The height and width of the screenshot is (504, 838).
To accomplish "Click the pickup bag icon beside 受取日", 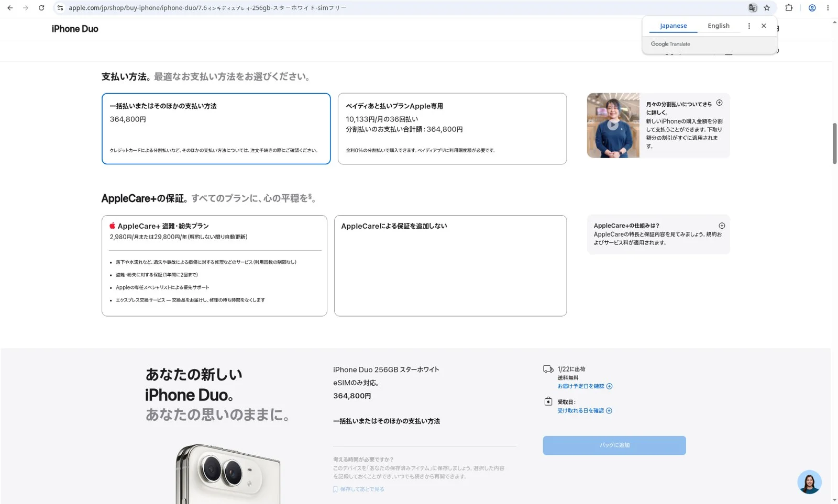I will [x=548, y=401].
